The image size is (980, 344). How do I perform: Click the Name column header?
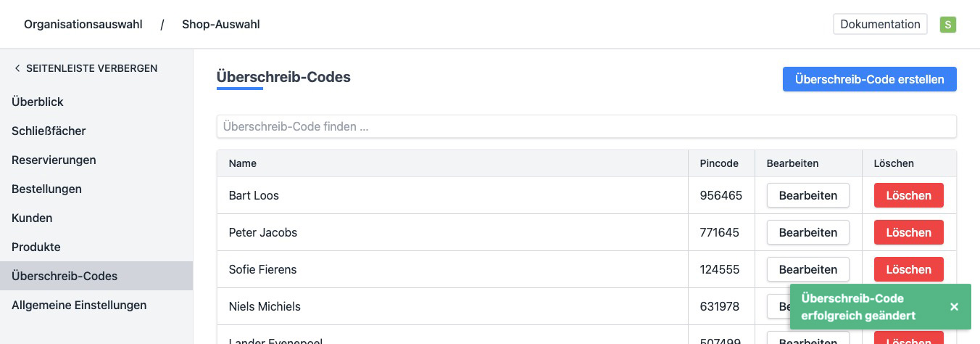pyautogui.click(x=243, y=163)
